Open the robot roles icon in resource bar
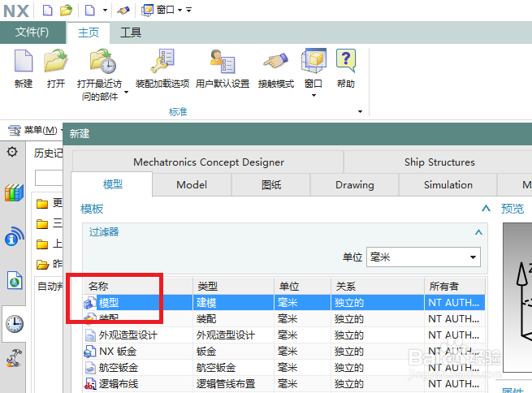532x393 pixels. point(15,359)
